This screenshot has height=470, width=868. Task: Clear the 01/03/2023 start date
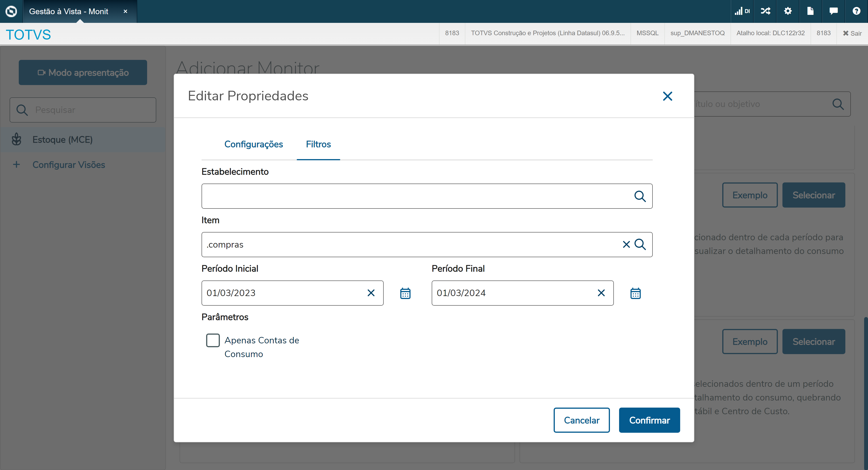pos(371,293)
